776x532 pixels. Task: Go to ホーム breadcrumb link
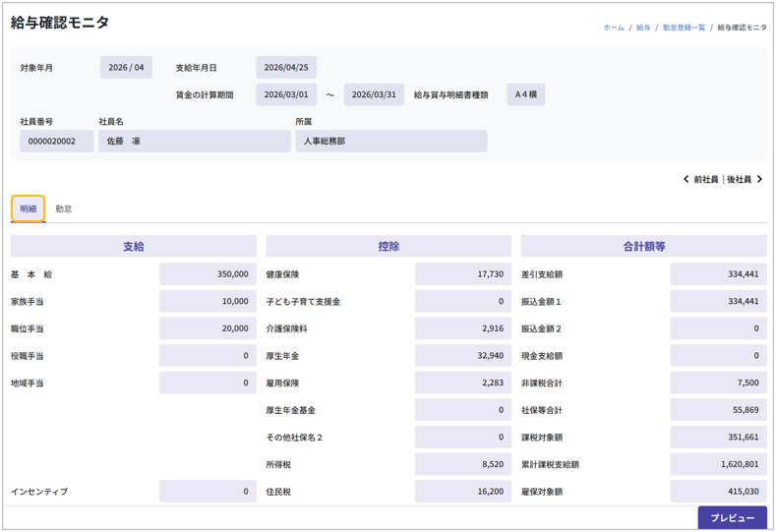[613, 28]
